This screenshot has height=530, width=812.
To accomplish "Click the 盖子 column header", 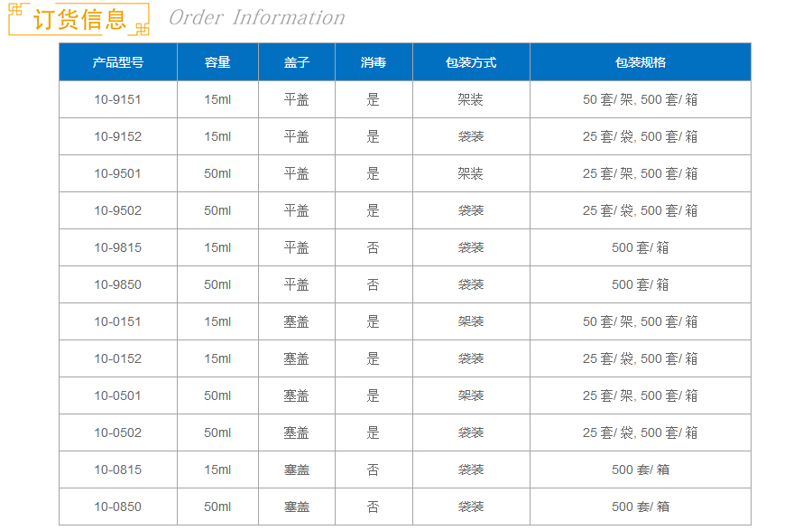I will click(296, 62).
